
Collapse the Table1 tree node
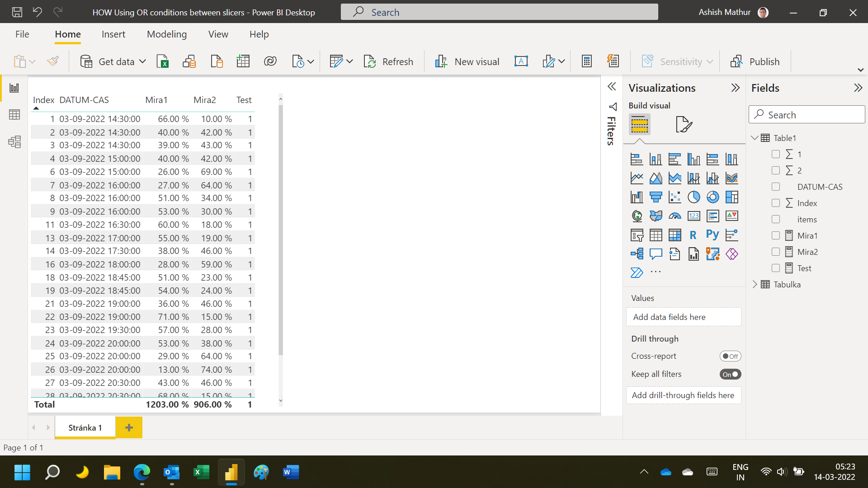pos(755,138)
